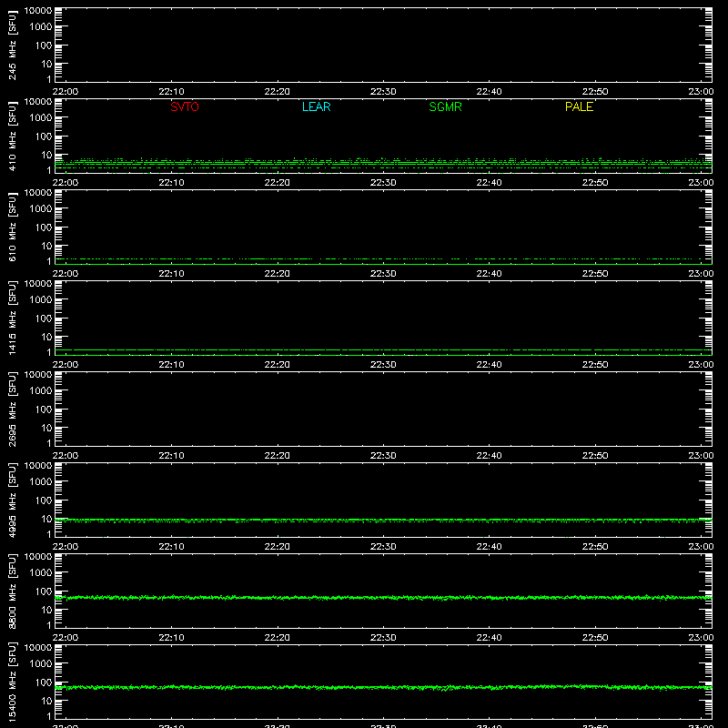
Task: Click the green flux trace in 8800 MHz panel
Action: [383, 598]
